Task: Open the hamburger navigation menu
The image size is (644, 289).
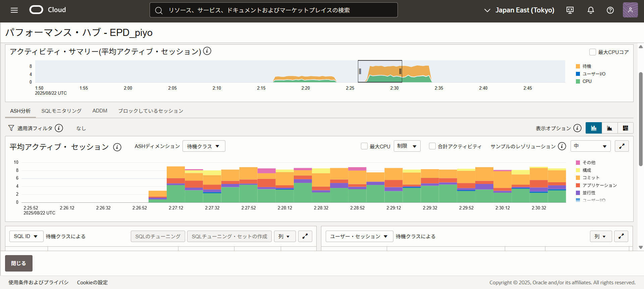Action: click(14, 10)
